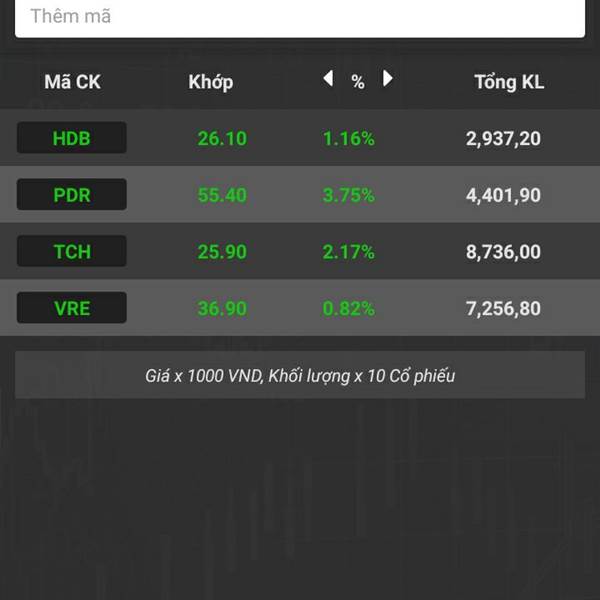Image resolution: width=600 pixels, height=600 pixels.
Task: Tap the Thêm mã search field
Action: point(300,17)
